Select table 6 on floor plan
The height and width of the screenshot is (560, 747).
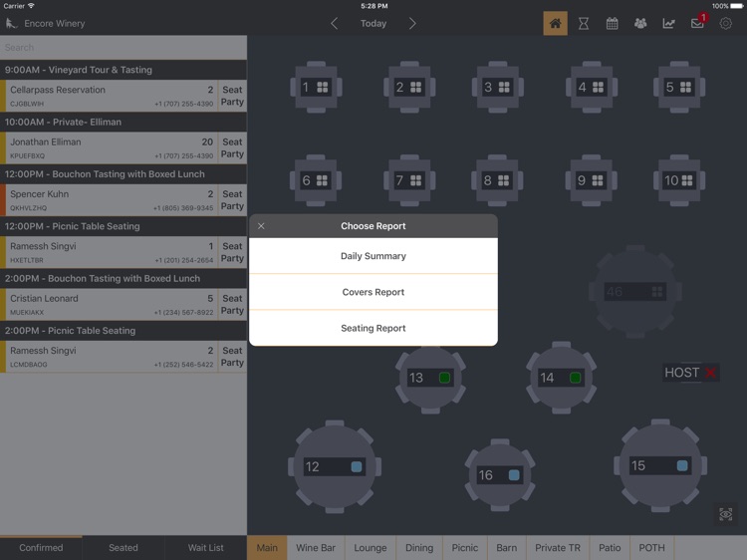(x=316, y=180)
